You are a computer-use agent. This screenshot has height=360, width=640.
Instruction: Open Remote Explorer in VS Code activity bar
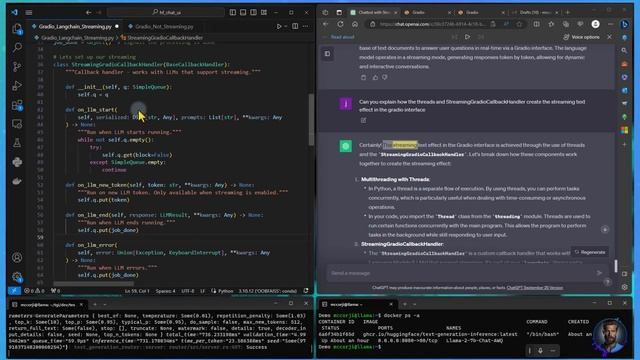pos(17,124)
